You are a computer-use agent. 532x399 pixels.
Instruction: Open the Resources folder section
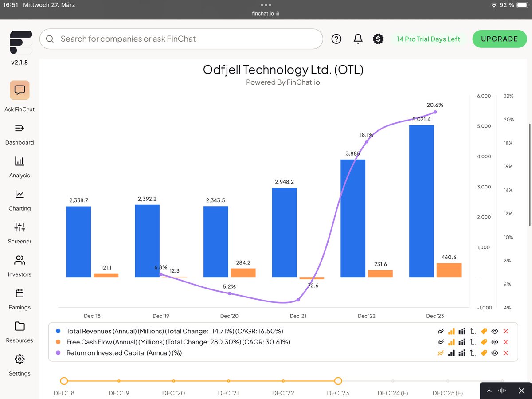click(20, 332)
